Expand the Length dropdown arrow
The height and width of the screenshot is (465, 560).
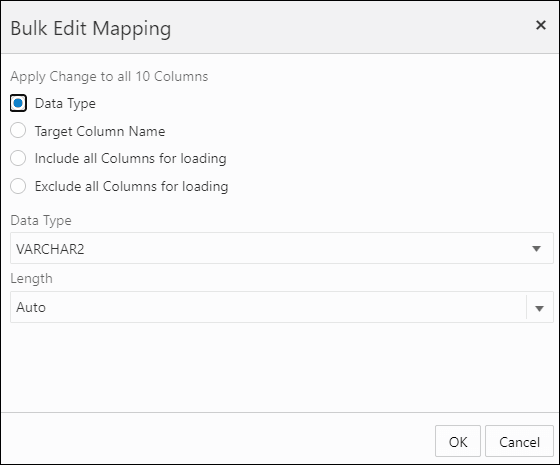(x=540, y=308)
